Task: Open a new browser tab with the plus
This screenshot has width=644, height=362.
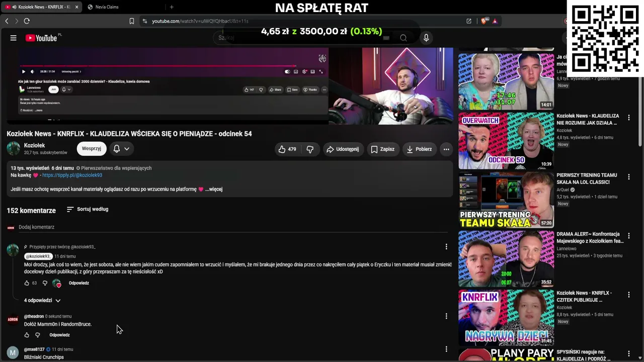Action: [x=172, y=7]
